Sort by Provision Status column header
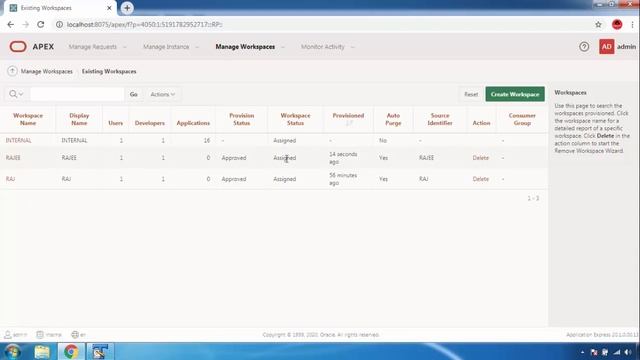This screenshot has height=360, width=640. tap(242, 119)
